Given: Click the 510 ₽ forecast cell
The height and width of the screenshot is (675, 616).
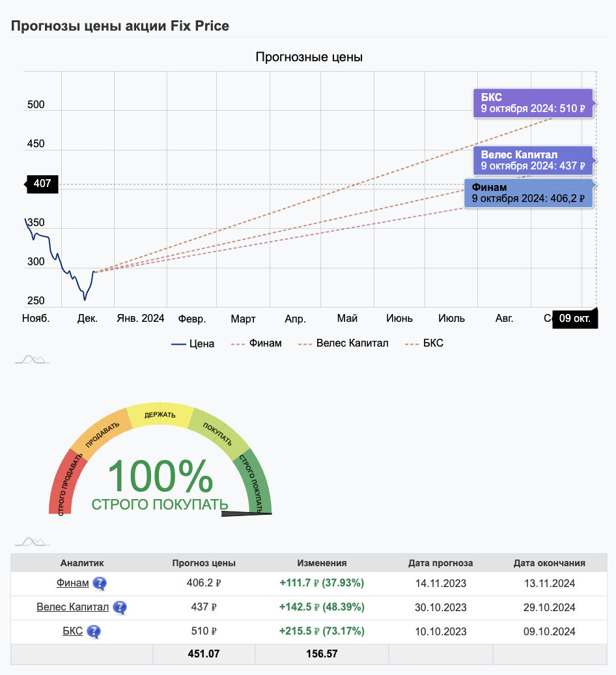Looking at the screenshot, I should [204, 631].
